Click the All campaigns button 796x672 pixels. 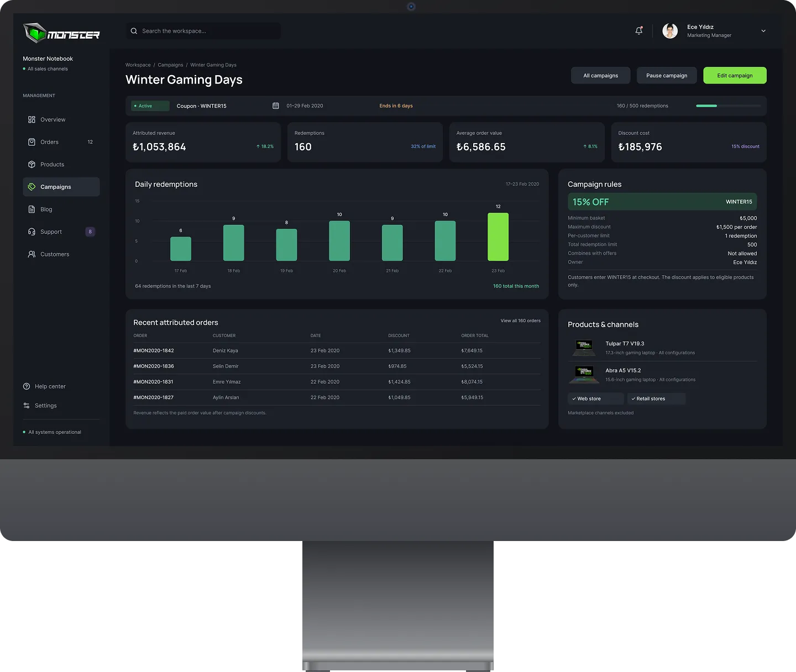point(601,76)
